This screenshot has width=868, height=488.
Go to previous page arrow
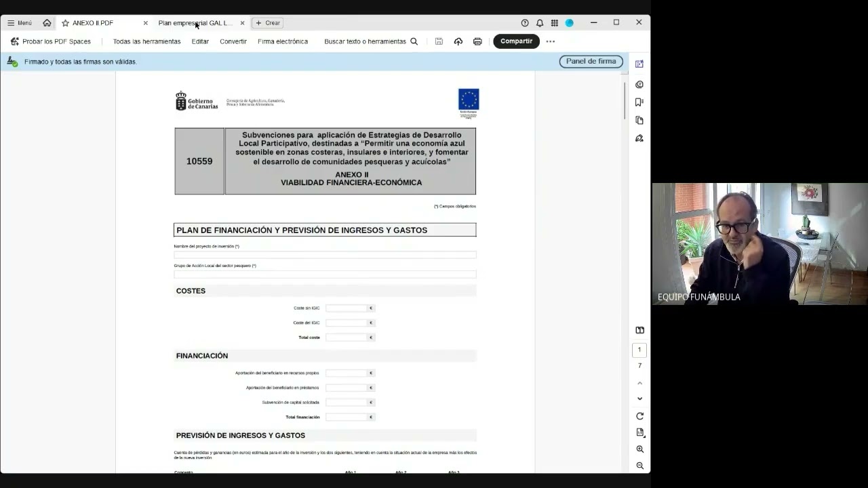639,384
